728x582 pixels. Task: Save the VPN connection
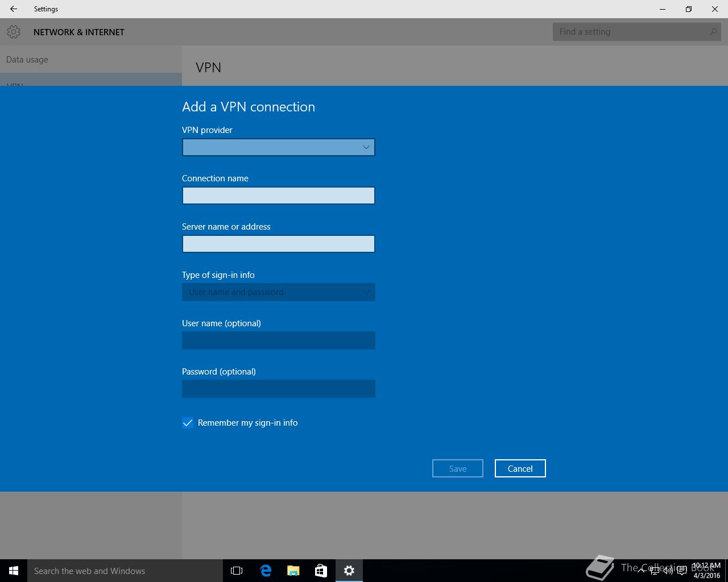tap(458, 468)
